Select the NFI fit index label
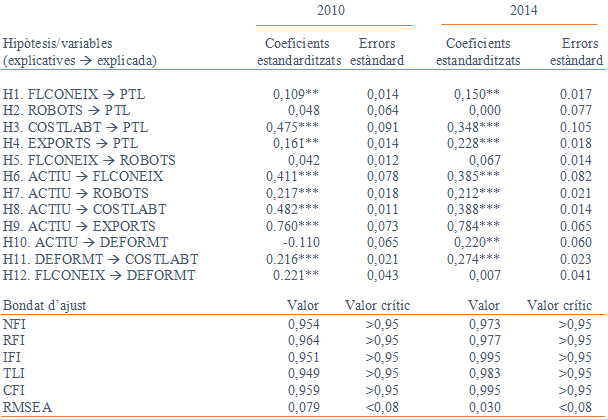 [x=15, y=326]
